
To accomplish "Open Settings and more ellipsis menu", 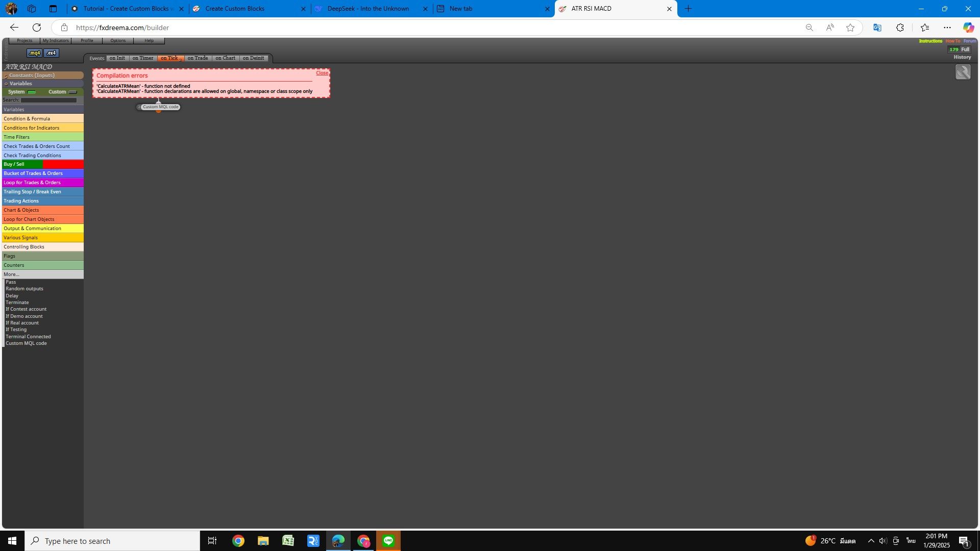I will tap(947, 28).
